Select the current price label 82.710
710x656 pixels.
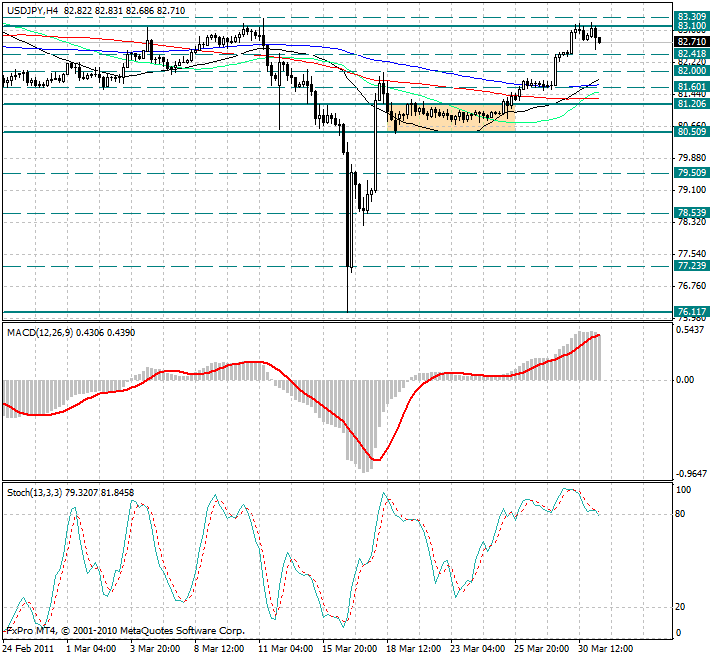691,42
